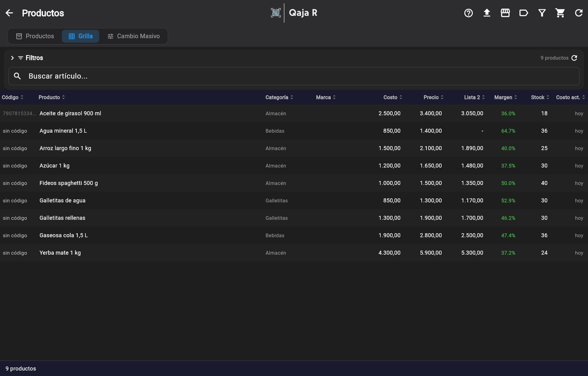
Task: Click the label tag icon
Action: point(523,13)
